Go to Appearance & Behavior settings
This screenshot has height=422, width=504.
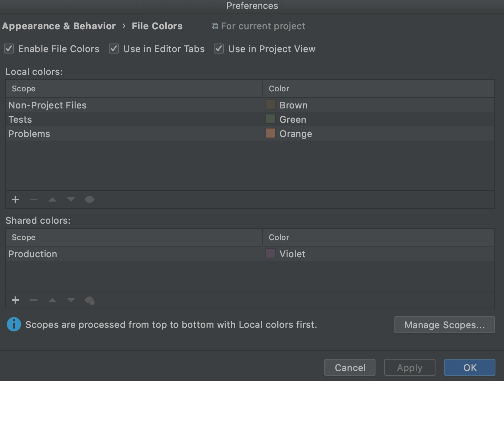tap(59, 26)
